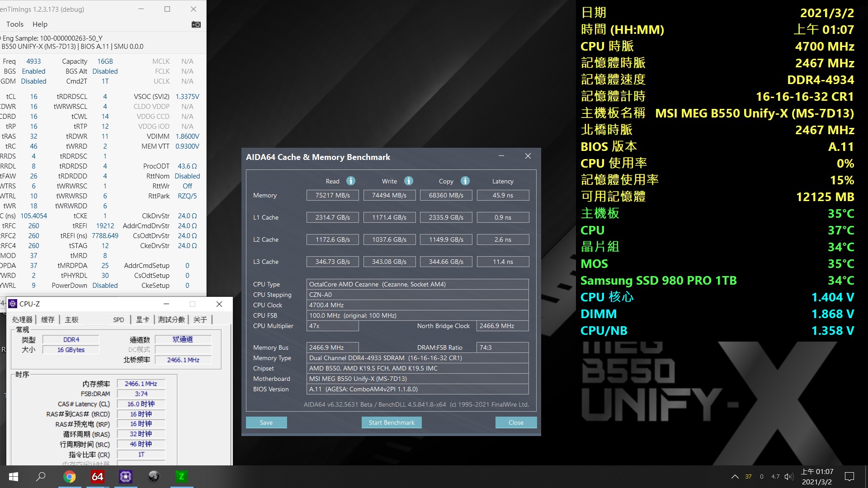Click the overlay DDR4-4934 memory speed value
Viewport: 868px width, 488px height.
pyautogui.click(x=821, y=80)
